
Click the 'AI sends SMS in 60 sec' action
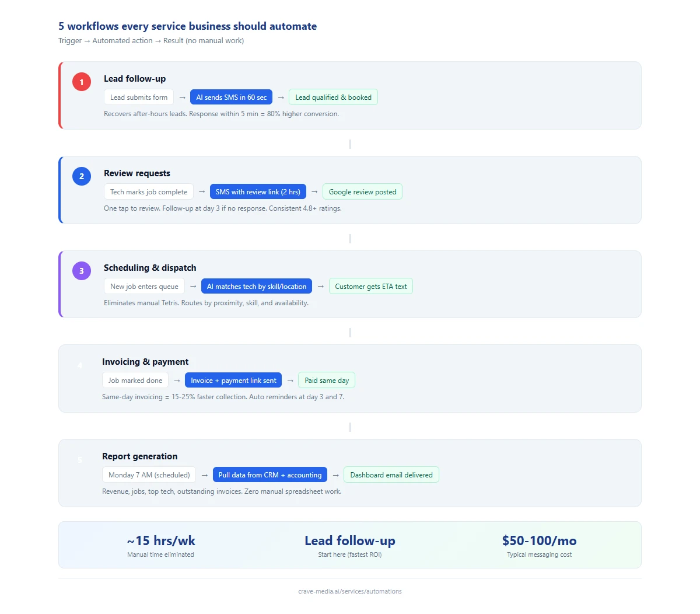231,97
